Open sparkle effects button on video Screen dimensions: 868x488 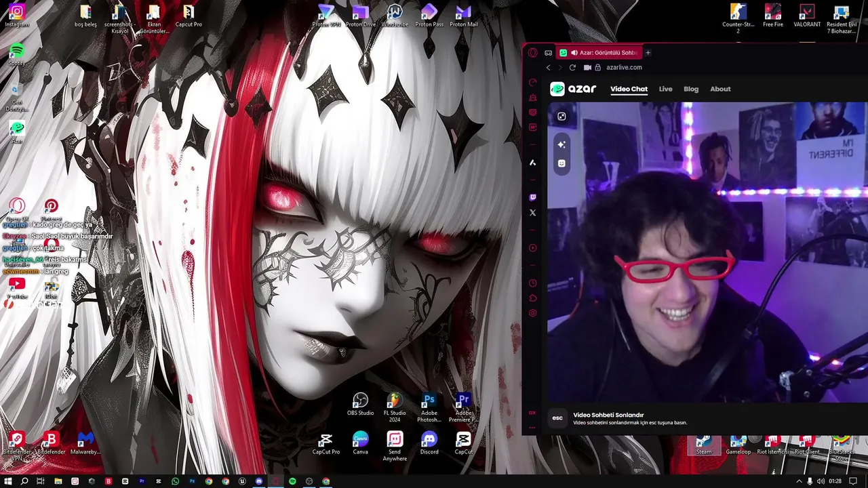click(561, 144)
